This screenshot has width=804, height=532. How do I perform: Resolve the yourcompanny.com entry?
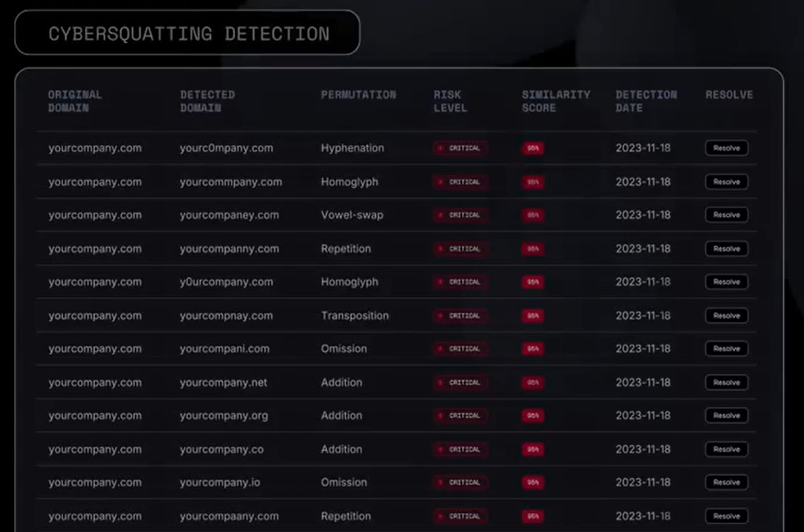pos(726,248)
